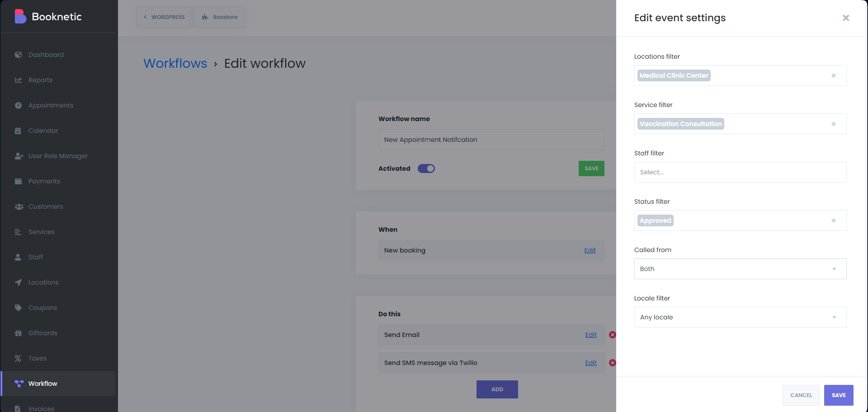Image resolution: width=868 pixels, height=412 pixels.
Task: Open the Dashboard sidebar icon
Action: [x=18, y=55]
